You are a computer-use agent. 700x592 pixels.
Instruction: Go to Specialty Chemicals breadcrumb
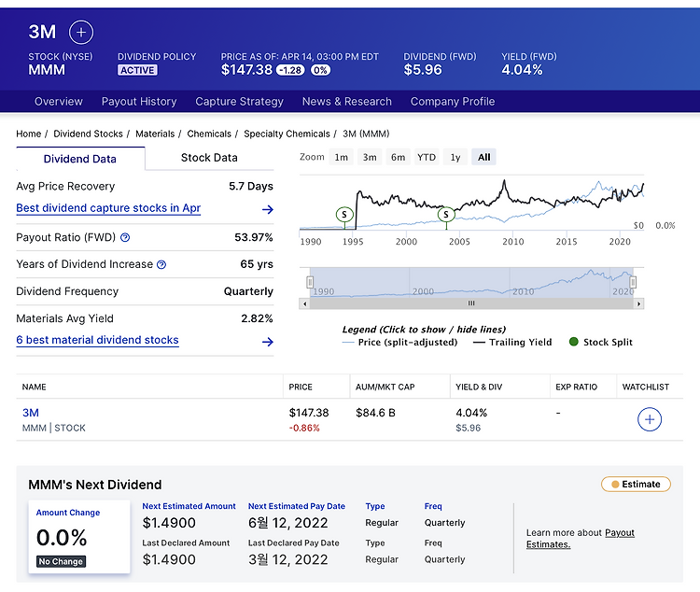[x=287, y=134]
